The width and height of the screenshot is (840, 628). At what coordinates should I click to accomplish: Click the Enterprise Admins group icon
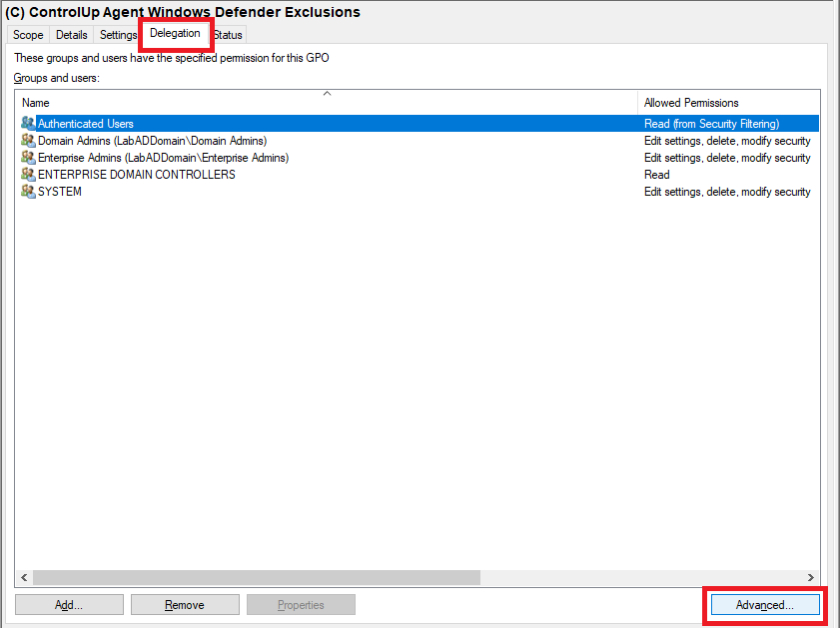pos(28,158)
